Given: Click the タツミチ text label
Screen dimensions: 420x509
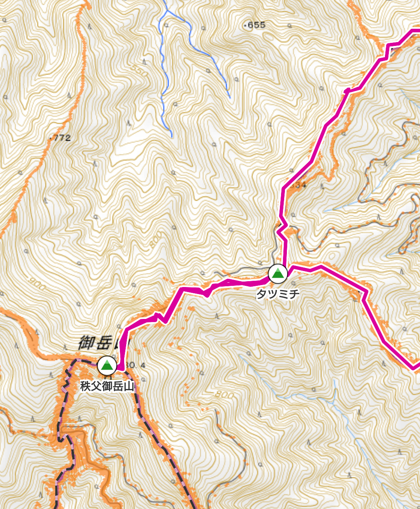Looking at the screenshot, I should (x=278, y=294).
